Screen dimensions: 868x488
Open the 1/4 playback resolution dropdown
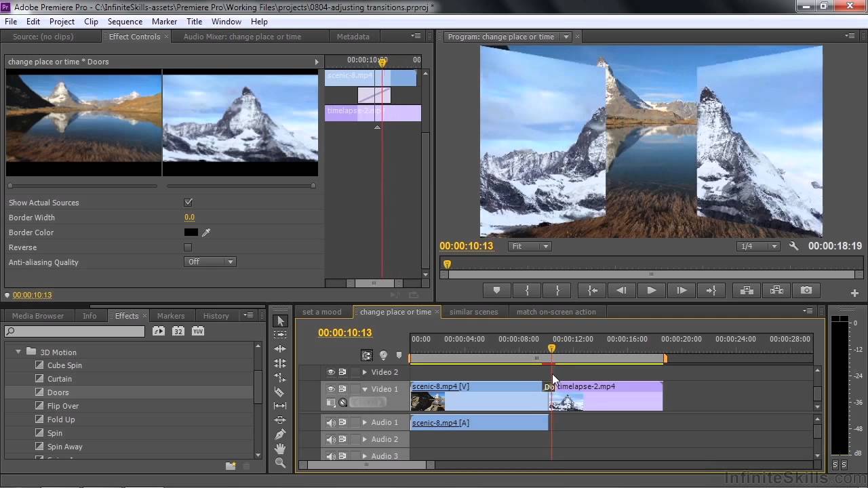pos(758,246)
